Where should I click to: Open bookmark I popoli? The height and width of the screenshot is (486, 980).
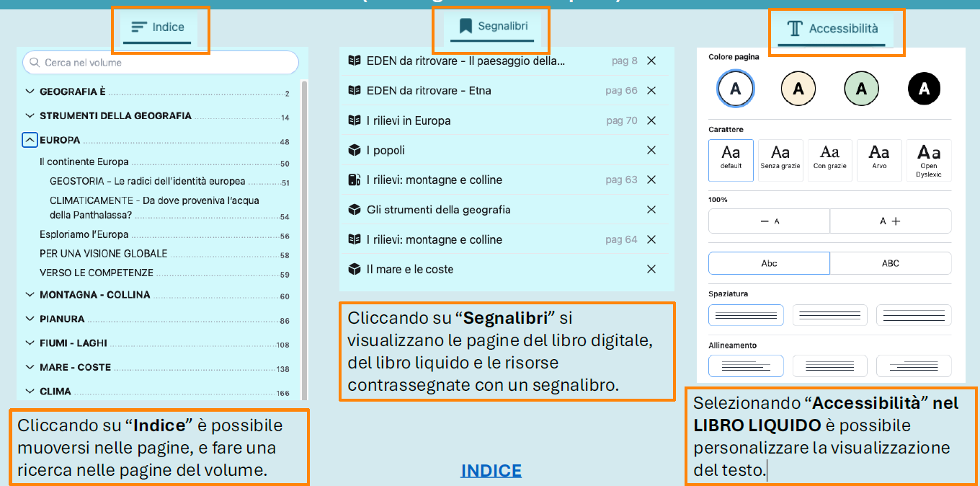386,150
